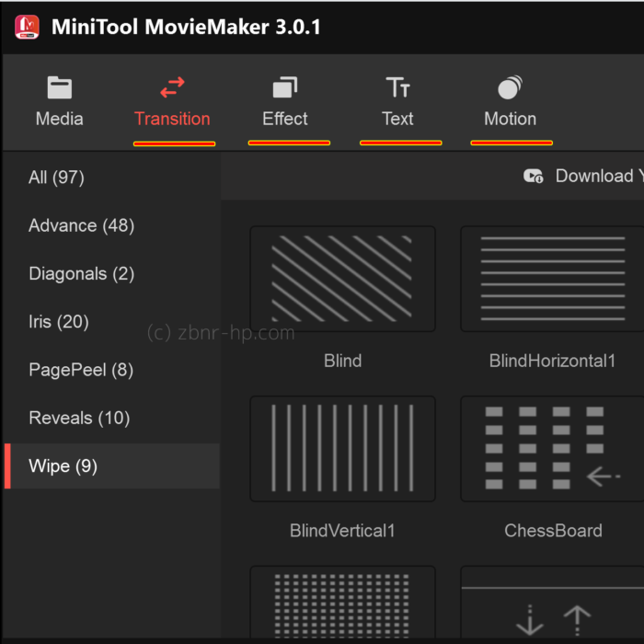Screen dimensions: 644x644
Task: Click the ChessBoard label text
Action: [553, 530]
